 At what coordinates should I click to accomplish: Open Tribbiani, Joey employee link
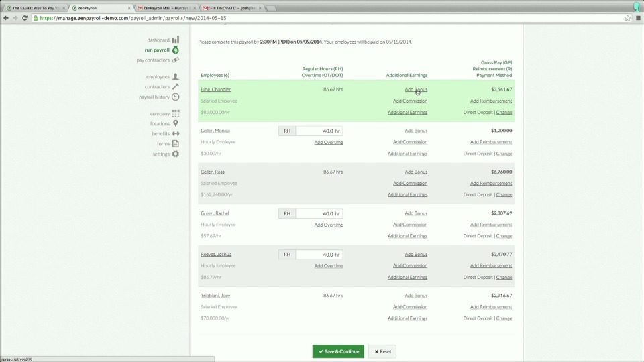click(x=215, y=296)
